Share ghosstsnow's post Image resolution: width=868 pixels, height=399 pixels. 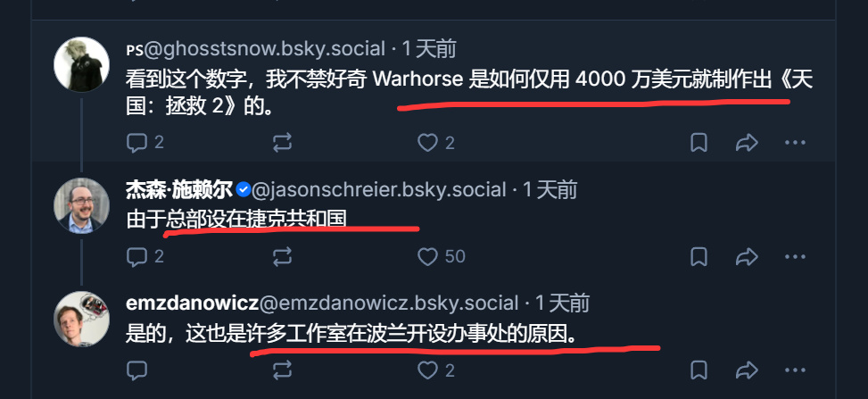[746, 143]
